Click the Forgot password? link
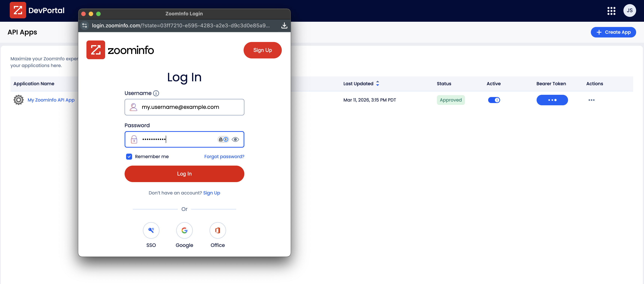Viewport: 644px width, 284px height. click(224, 157)
